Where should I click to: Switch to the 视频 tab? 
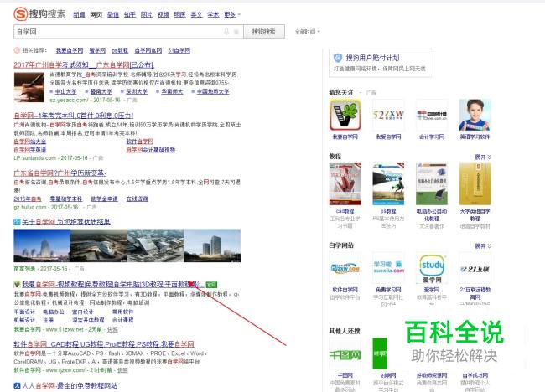tap(163, 14)
